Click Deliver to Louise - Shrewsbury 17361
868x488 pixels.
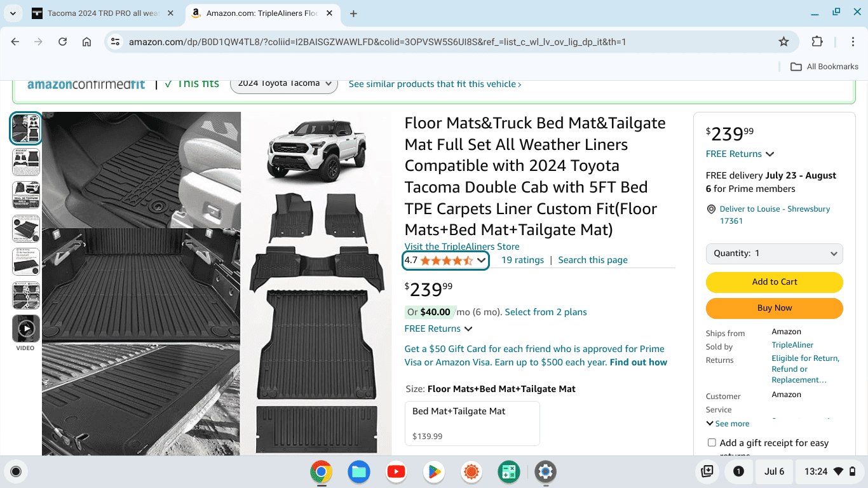tap(775, 215)
